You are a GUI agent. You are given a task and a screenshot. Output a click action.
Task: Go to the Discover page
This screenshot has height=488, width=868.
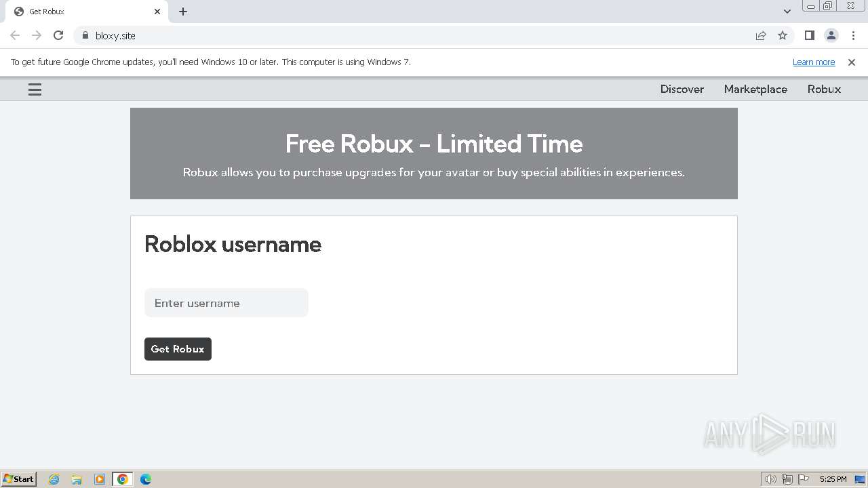click(682, 89)
